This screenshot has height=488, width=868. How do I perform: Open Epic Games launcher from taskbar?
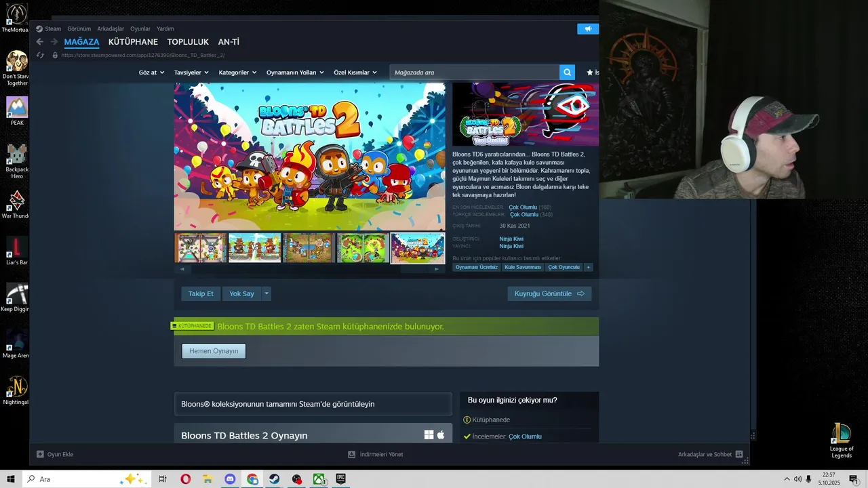pos(341,479)
